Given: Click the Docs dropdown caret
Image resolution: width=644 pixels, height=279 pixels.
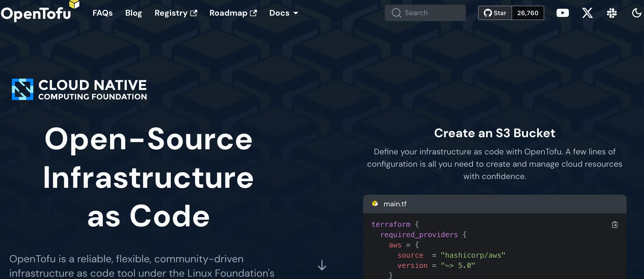Looking at the screenshot, I should (x=296, y=13).
